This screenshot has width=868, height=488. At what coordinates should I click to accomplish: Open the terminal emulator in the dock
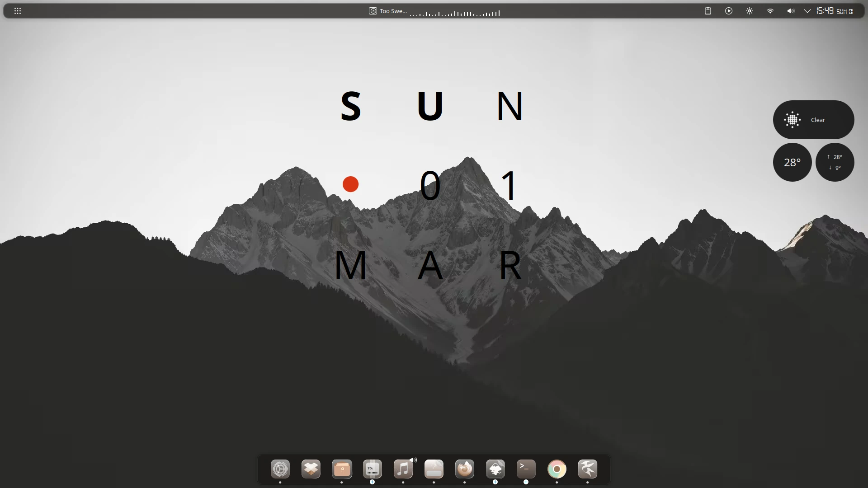pyautogui.click(x=525, y=470)
